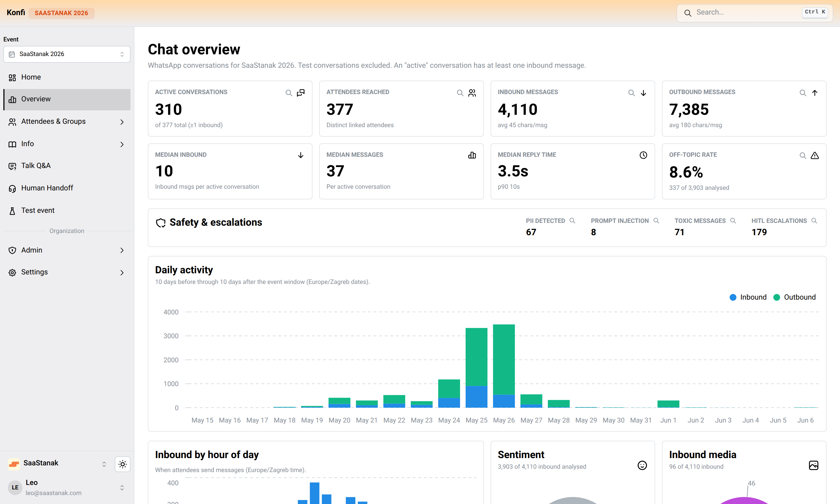Screen dimensions: 840x504
Task: Click the magnifier icon on Off-Topic Rate card
Action: click(803, 156)
